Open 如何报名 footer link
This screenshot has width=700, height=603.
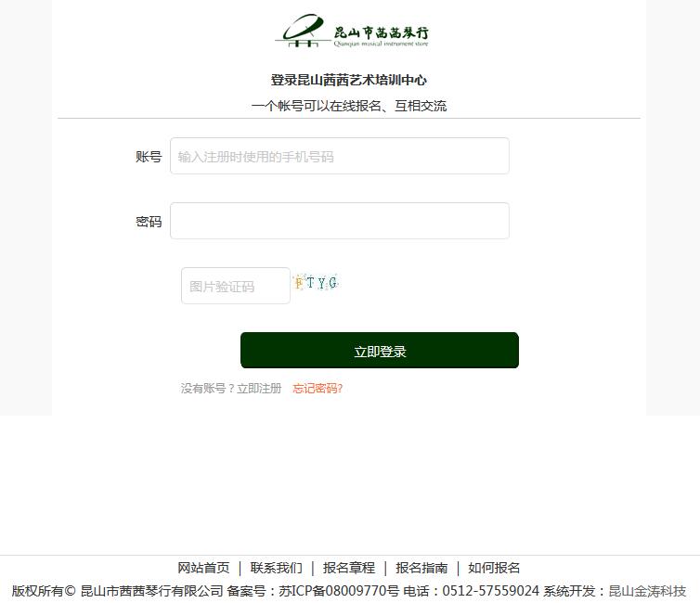tap(494, 568)
